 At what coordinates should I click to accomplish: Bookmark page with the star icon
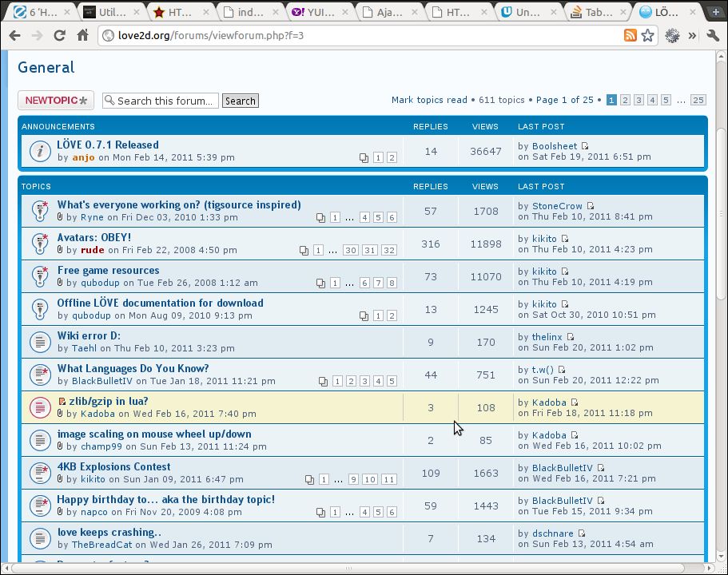647,35
